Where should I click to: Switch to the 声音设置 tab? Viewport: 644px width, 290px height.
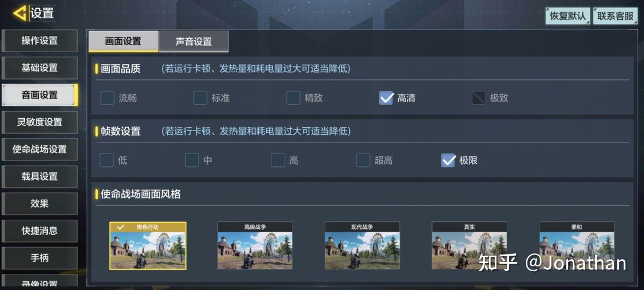click(194, 41)
